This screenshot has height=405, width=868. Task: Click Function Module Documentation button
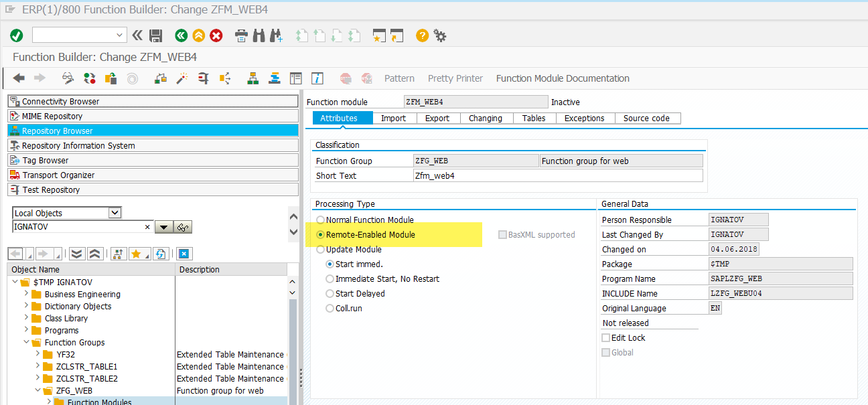563,78
